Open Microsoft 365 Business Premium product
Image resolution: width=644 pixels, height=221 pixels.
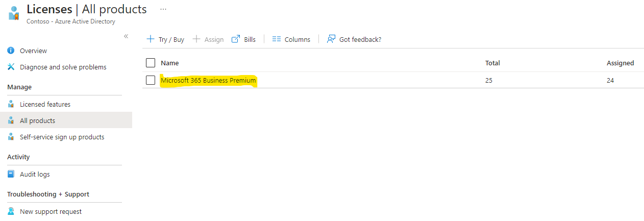click(x=208, y=80)
